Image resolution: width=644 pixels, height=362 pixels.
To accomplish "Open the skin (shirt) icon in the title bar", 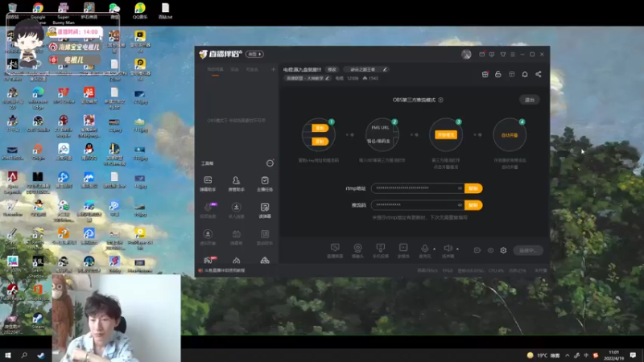I will [x=503, y=54].
